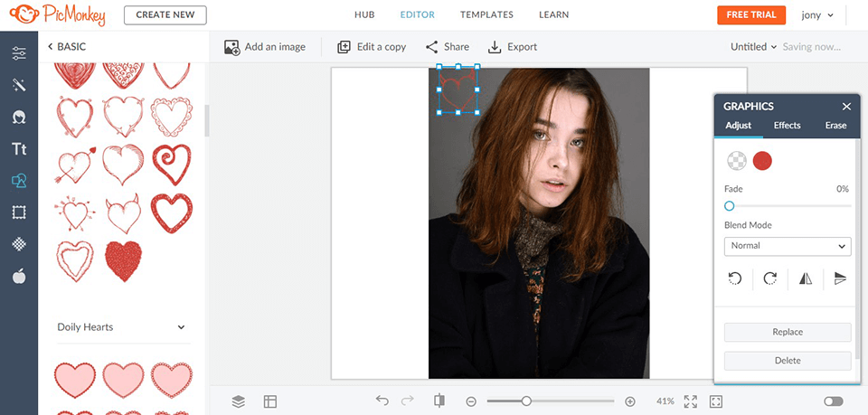Open the Effects magic wand tool
Image resolution: width=868 pixels, height=415 pixels.
click(x=19, y=85)
